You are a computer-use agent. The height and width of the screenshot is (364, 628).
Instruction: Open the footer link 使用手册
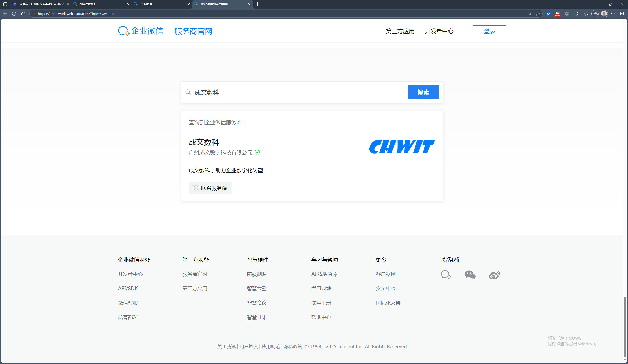pos(321,303)
